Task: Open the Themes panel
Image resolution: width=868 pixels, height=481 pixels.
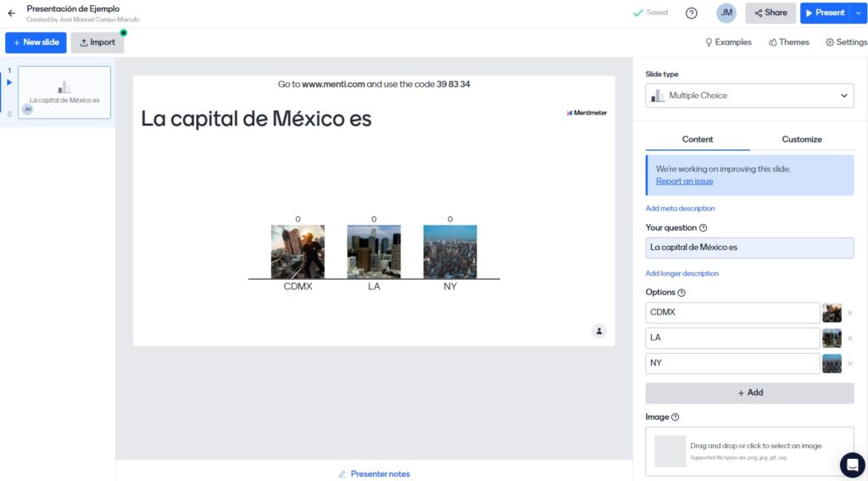Action: pyautogui.click(x=788, y=42)
